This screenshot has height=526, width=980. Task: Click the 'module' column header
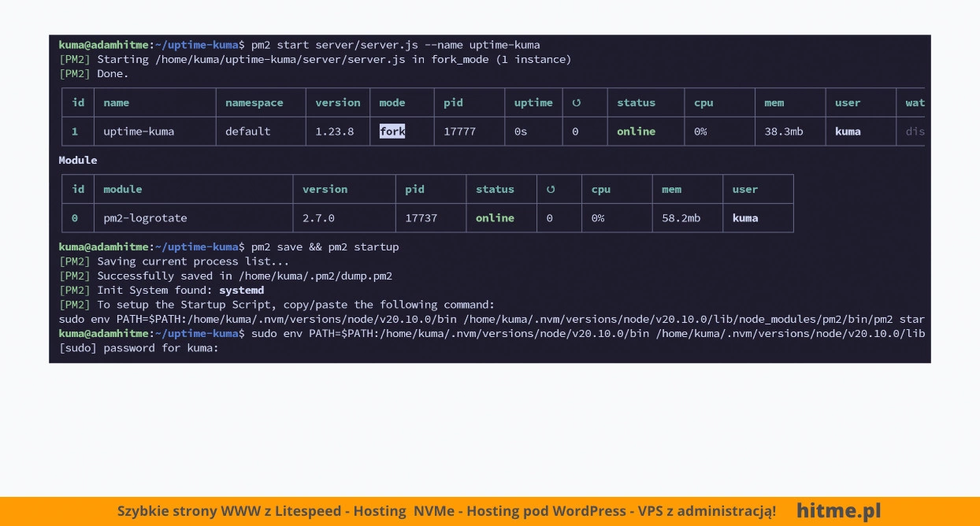tap(123, 190)
